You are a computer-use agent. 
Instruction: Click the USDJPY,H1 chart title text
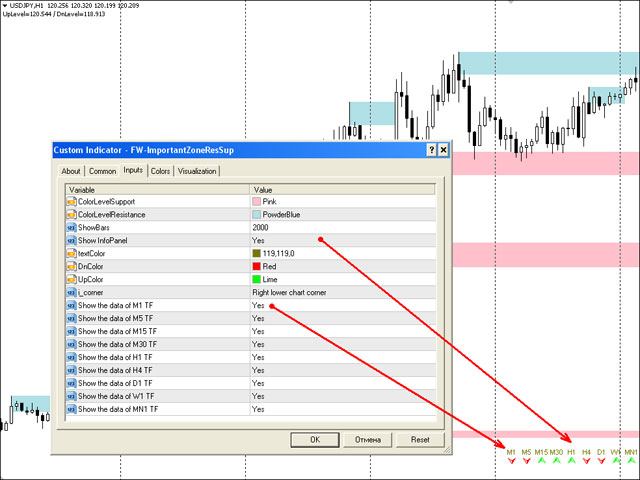point(27,6)
